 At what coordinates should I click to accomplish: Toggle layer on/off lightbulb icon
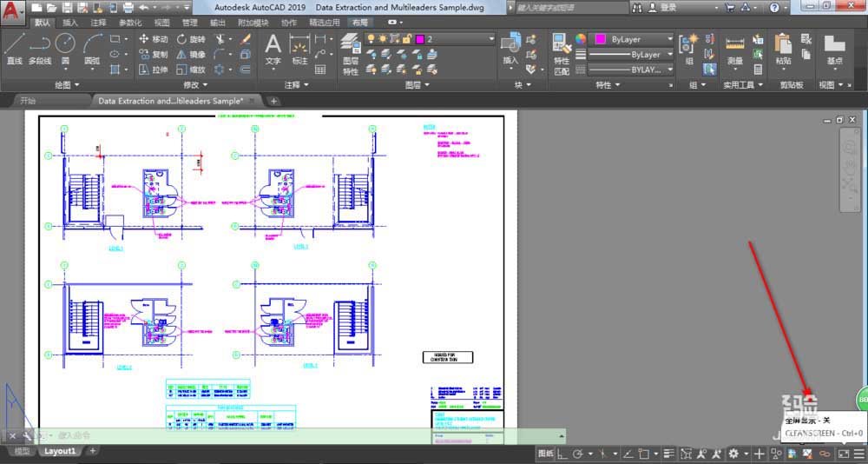coord(371,39)
